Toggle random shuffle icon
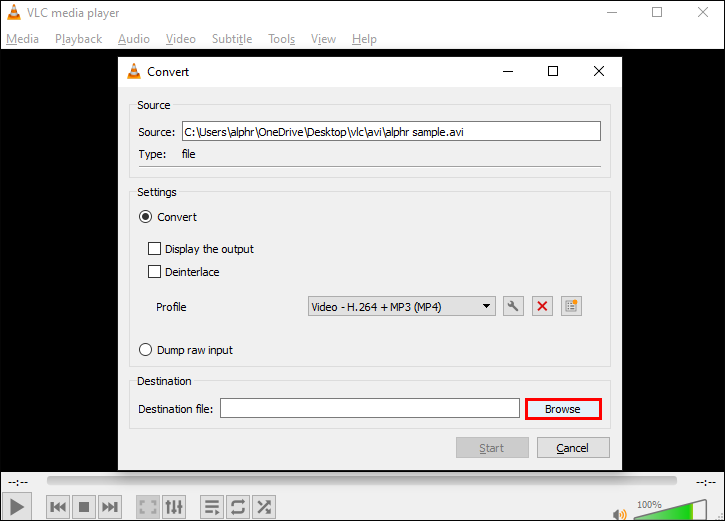 pyautogui.click(x=264, y=507)
